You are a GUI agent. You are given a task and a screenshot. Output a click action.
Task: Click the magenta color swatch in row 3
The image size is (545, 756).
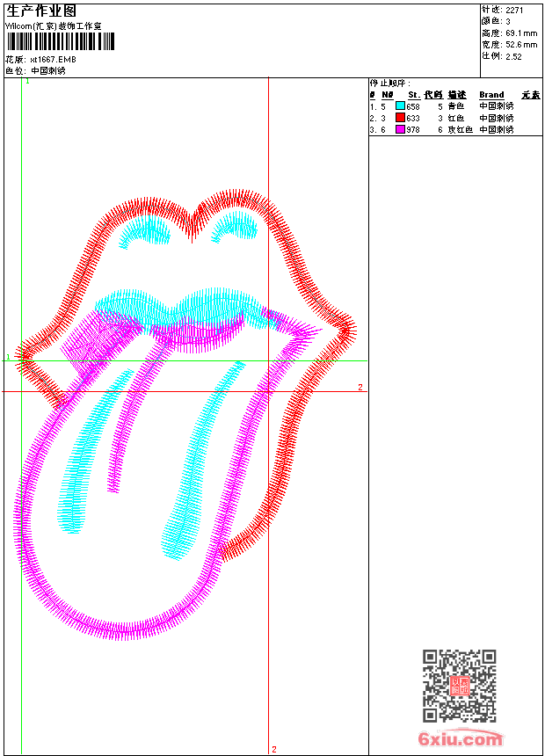click(400, 129)
